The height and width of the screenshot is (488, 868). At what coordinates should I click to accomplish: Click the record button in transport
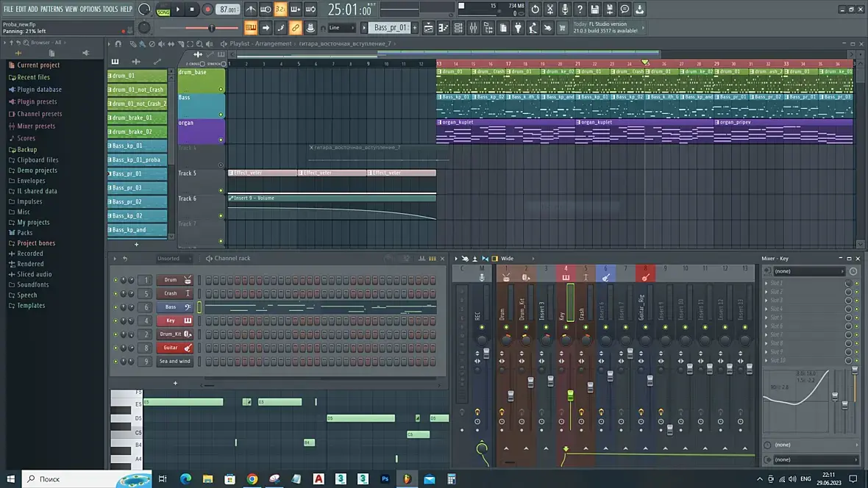(x=207, y=10)
